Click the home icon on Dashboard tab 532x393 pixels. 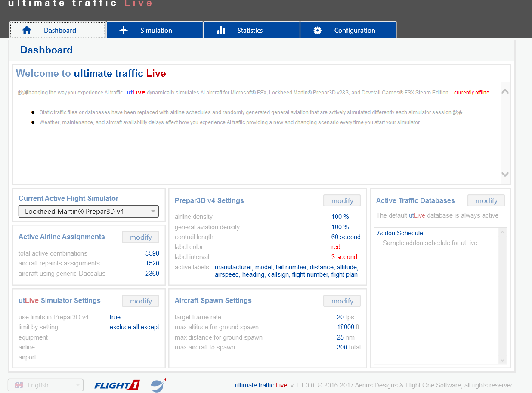(x=27, y=30)
